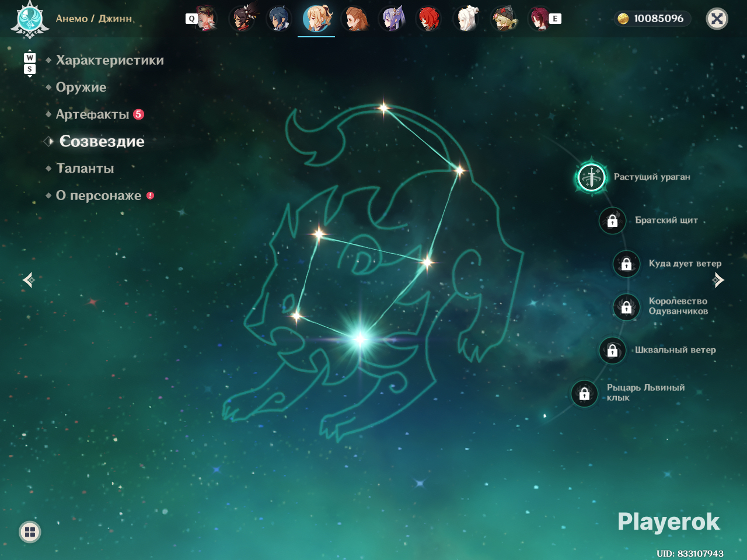
Task: Click the S key hint
Action: [30, 69]
